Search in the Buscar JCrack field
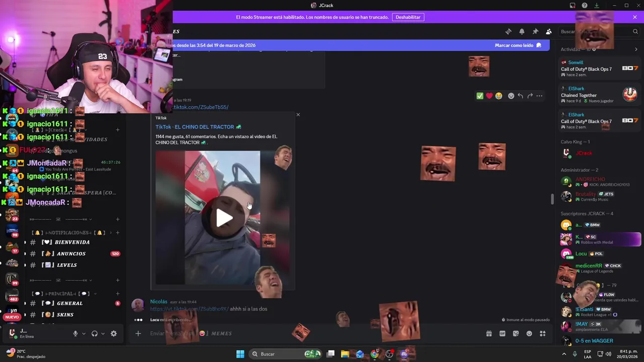The height and width of the screenshot is (362, 644). (x=599, y=31)
